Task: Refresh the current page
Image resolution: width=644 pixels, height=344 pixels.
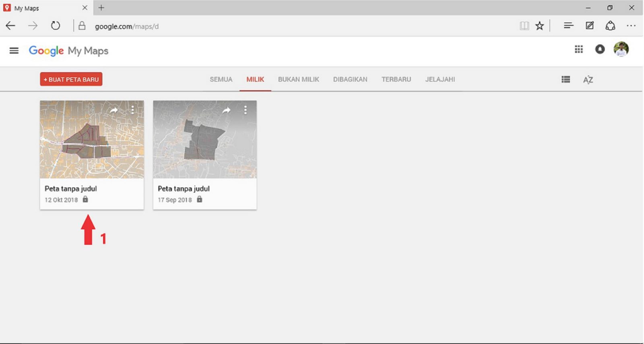Action: point(56,26)
